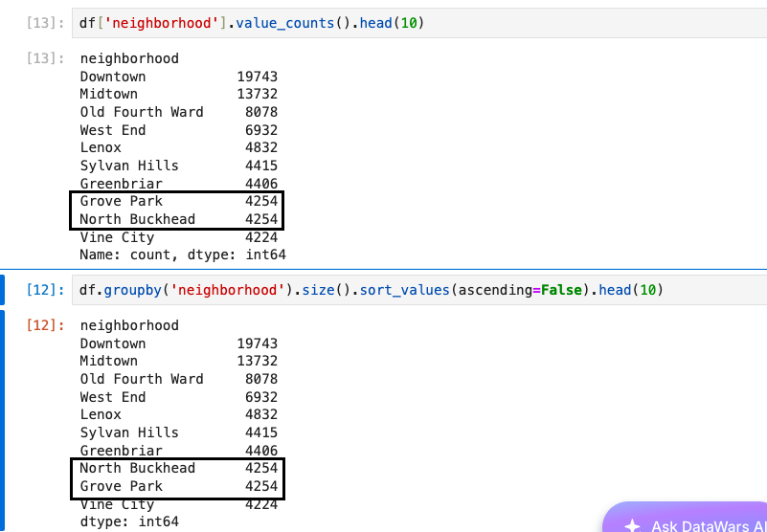The image size is (767, 532).
Task: Click 'Grove Park' in output 12
Action: tap(122, 486)
